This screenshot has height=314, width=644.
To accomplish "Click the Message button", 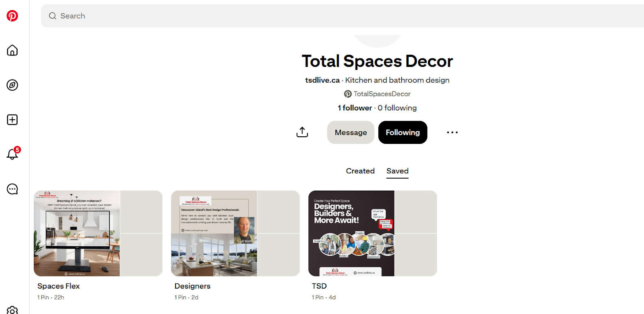I will pos(351,132).
